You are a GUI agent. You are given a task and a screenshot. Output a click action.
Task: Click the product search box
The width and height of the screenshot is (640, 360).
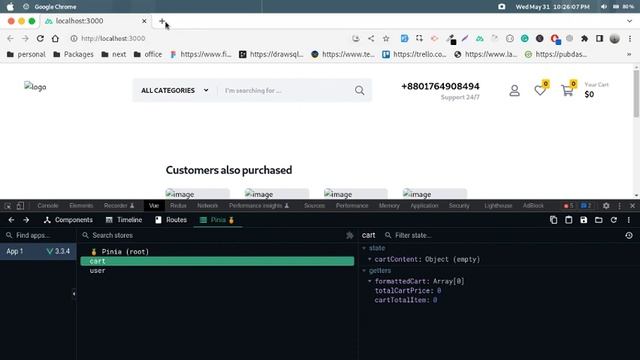tap(286, 90)
